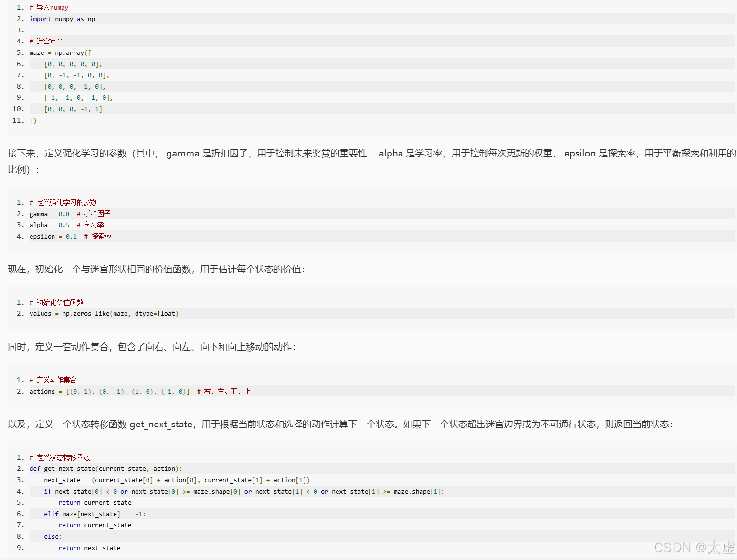Click the '# 学习率' comment after alpha

90,225
